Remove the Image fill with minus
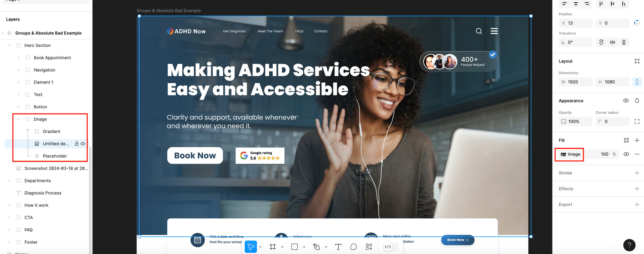 (x=637, y=154)
